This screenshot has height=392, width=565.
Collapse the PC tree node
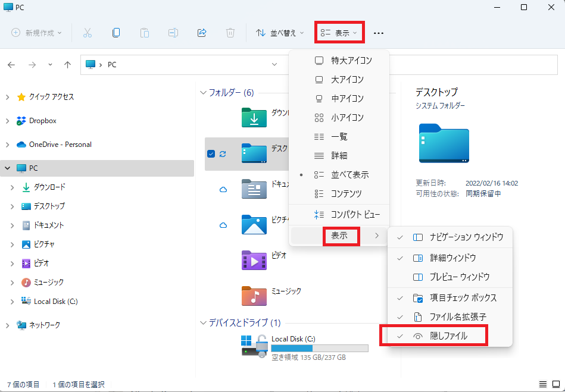pyautogui.click(x=8, y=168)
